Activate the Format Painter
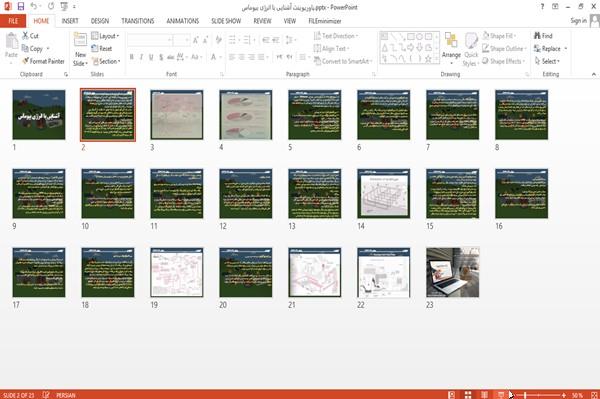600x399 pixels. (x=43, y=61)
